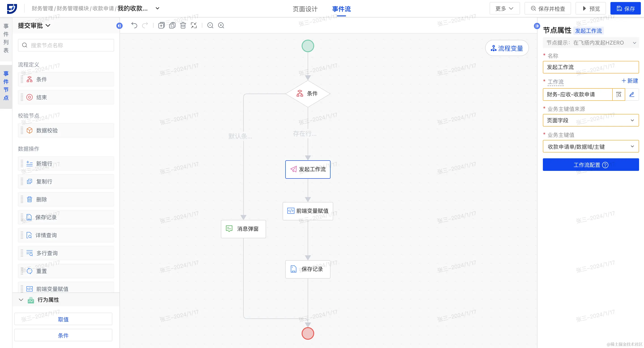Click the trash delete icon in toolbar
644x348 pixels.
pos(183,25)
